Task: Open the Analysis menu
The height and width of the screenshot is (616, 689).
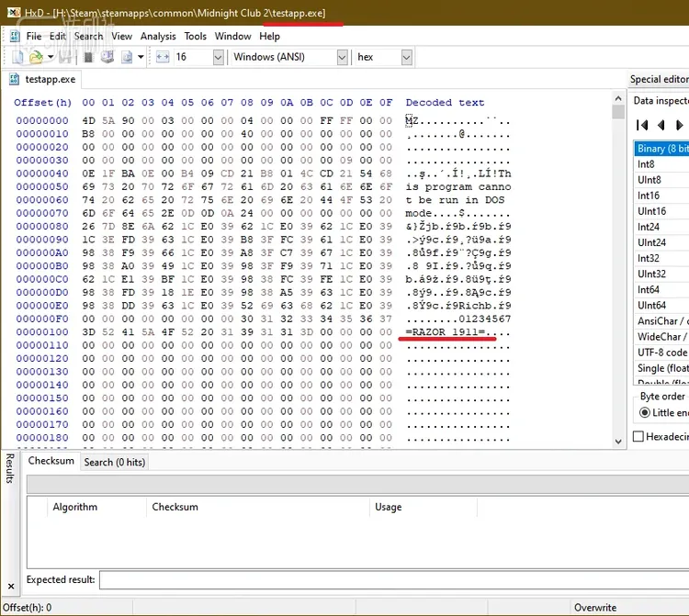Action: [x=158, y=36]
